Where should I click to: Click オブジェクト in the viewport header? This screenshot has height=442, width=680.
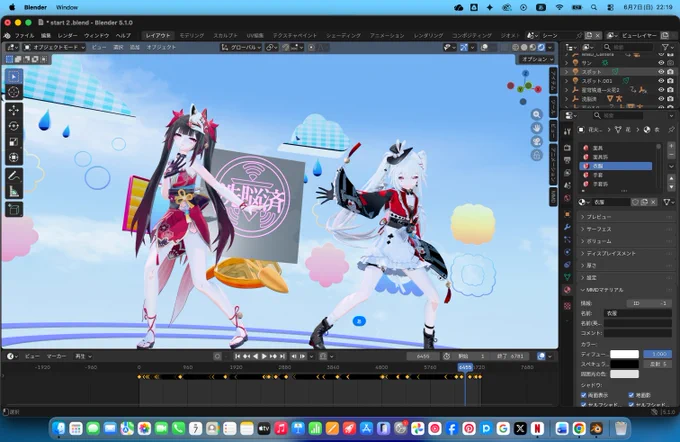coord(161,47)
